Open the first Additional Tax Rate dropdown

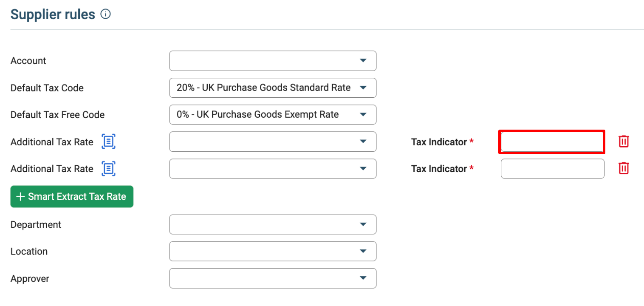click(x=273, y=142)
